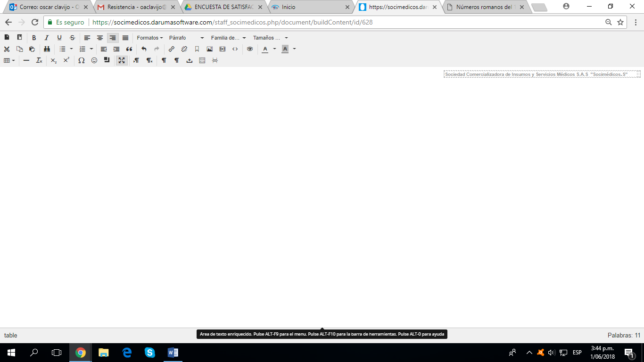644x362 pixels.
Task: Open the Párrafo block format dropdown
Action: click(186, 38)
